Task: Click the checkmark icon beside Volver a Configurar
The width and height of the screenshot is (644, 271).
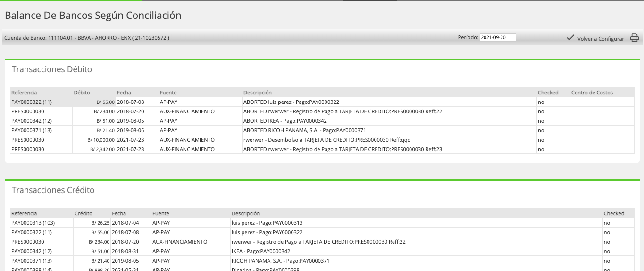Action: (x=570, y=38)
